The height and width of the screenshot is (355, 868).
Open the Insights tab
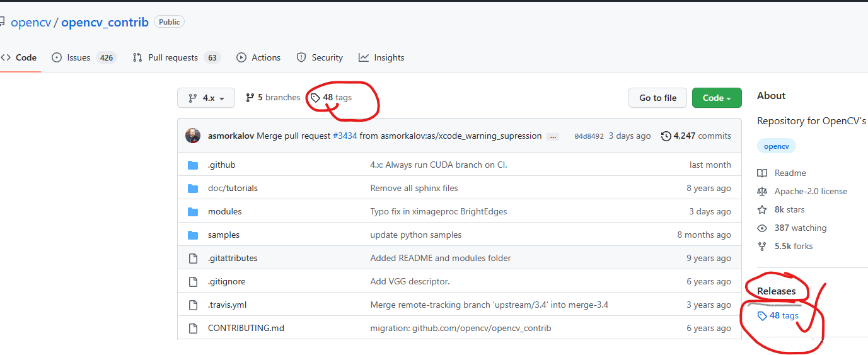pos(381,57)
